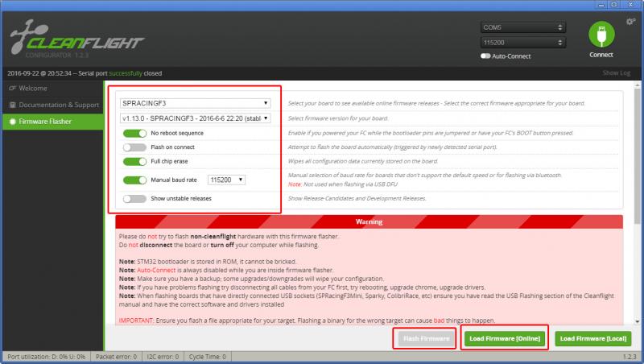Screen dimensions: 644x364
Task: Open the header baud rate 115200 dropdown
Action: click(522, 42)
